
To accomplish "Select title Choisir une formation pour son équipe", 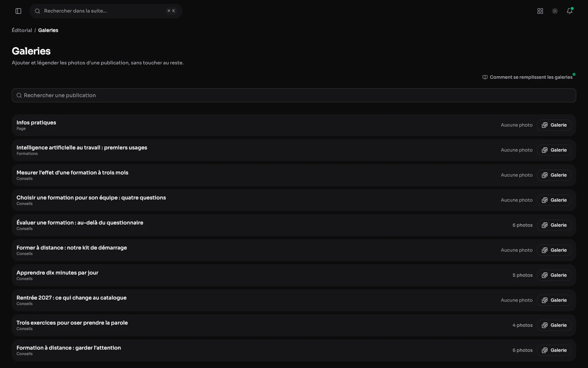I will [x=91, y=198].
